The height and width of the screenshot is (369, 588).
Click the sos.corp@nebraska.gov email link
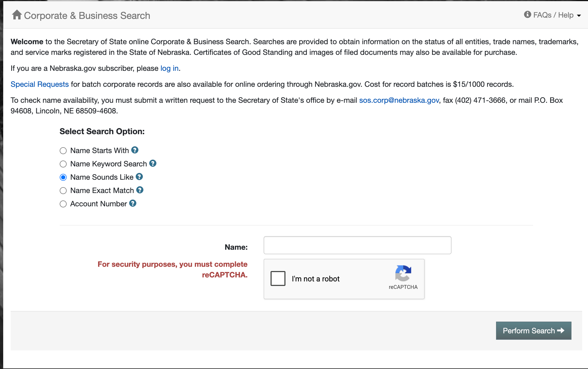click(x=399, y=100)
